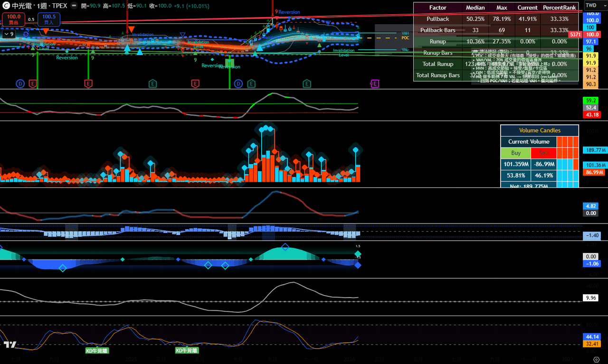Image resolution: width=608 pixels, height=364 pixels.
Task: Toggle the symbol status circle next to TPEX
Action: [75, 6]
